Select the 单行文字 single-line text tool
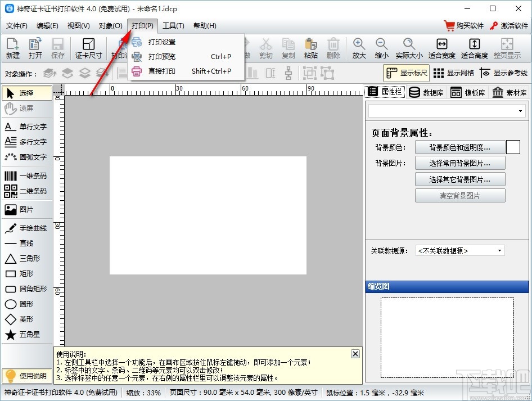The height and width of the screenshot is (401, 532). [27, 127]
